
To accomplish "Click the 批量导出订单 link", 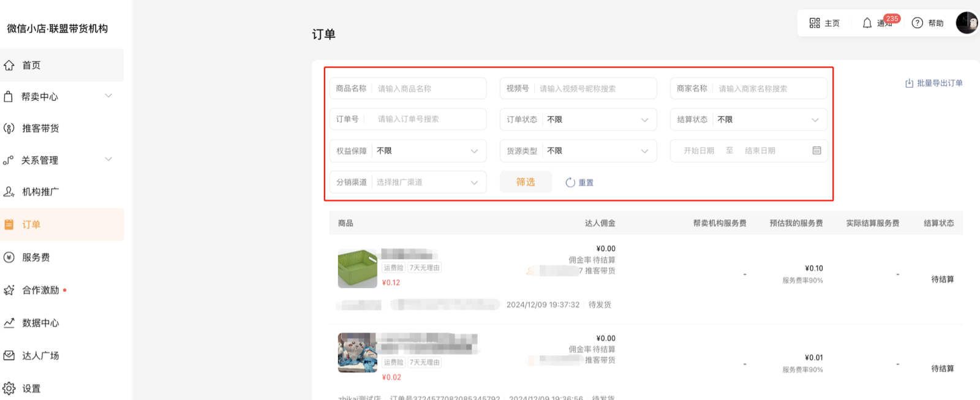I will [x=939, y=83].
